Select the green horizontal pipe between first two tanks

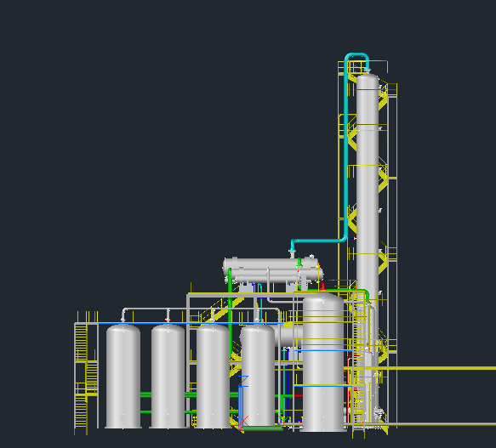145,394
